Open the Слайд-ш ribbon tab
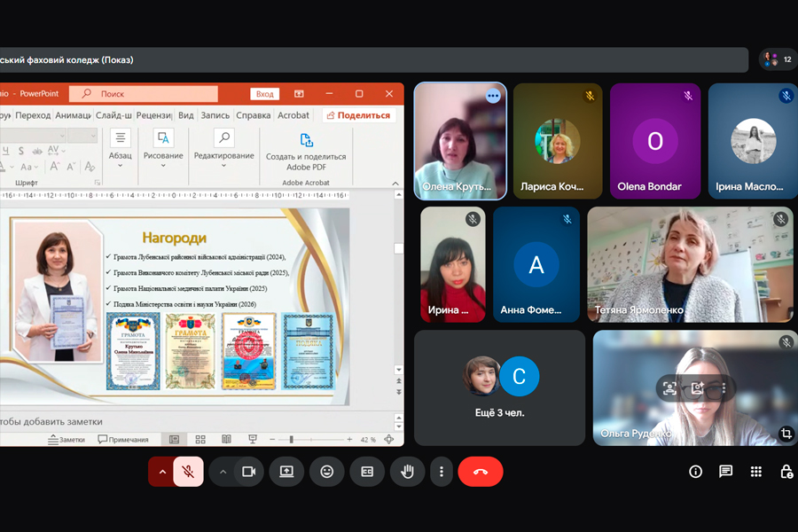This screenshot has width=798, height=532. [113, 115]
